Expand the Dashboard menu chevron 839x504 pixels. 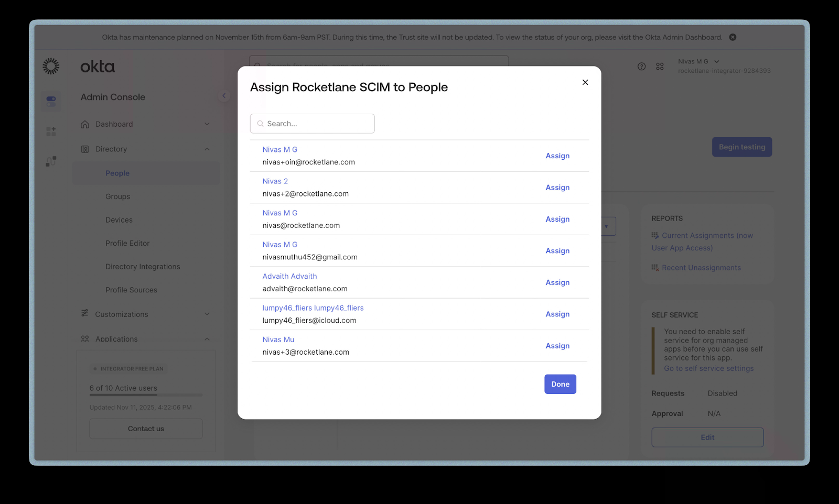[207, 124]
